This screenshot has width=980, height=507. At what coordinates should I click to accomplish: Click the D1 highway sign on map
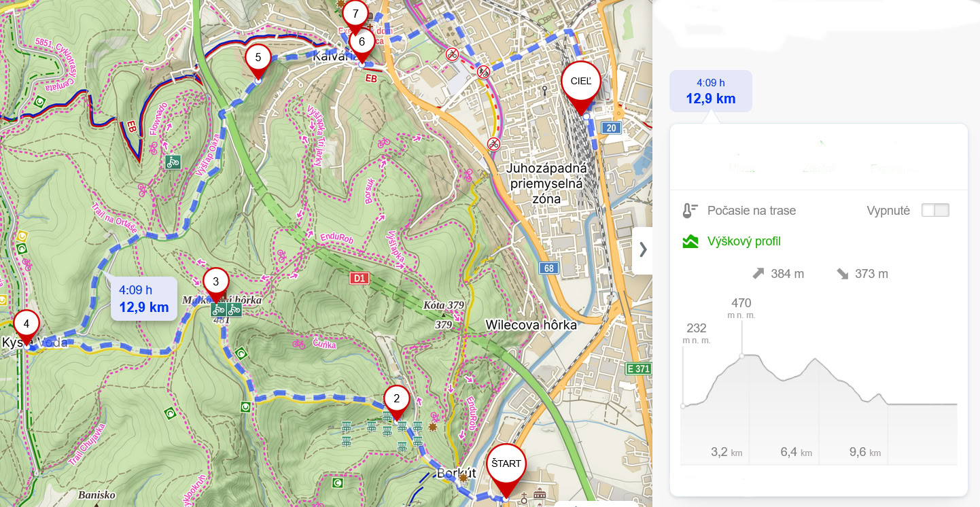[359, 278]
